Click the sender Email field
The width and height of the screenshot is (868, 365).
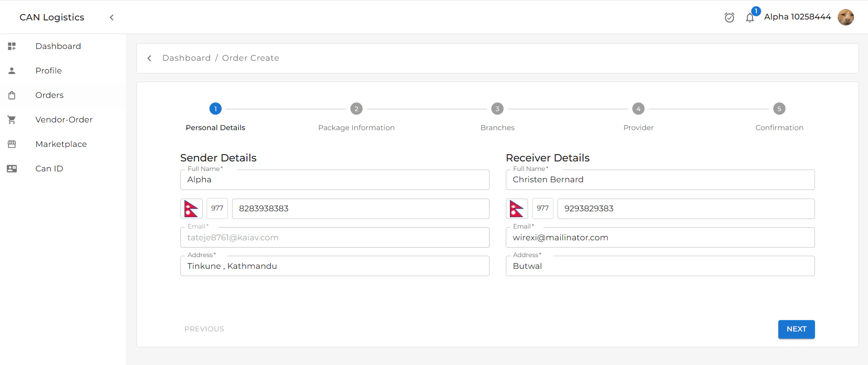(x=335, y=238)
